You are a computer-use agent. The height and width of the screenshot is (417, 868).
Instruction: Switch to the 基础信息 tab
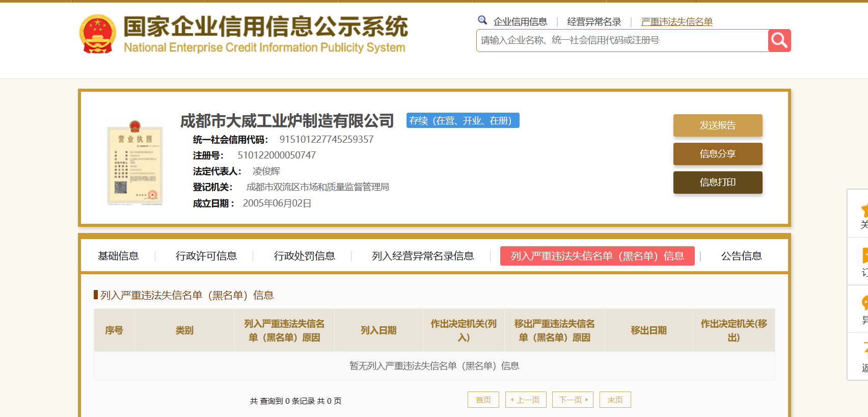118,256
